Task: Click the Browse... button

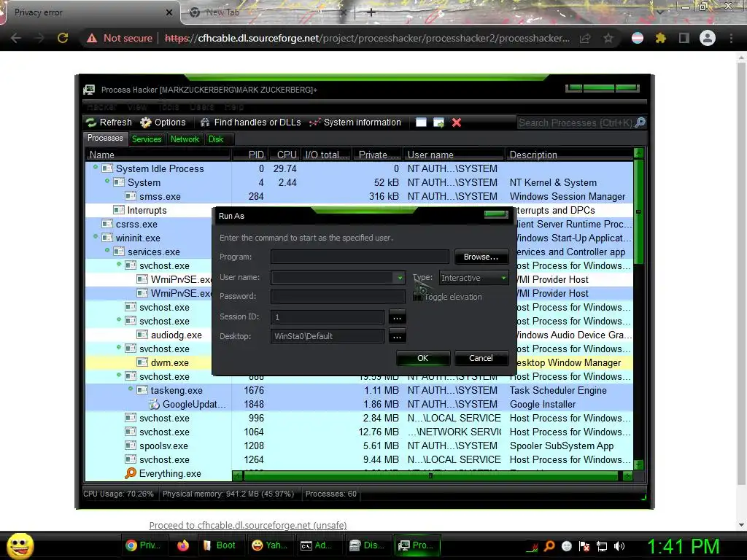Action: (481, 257)
